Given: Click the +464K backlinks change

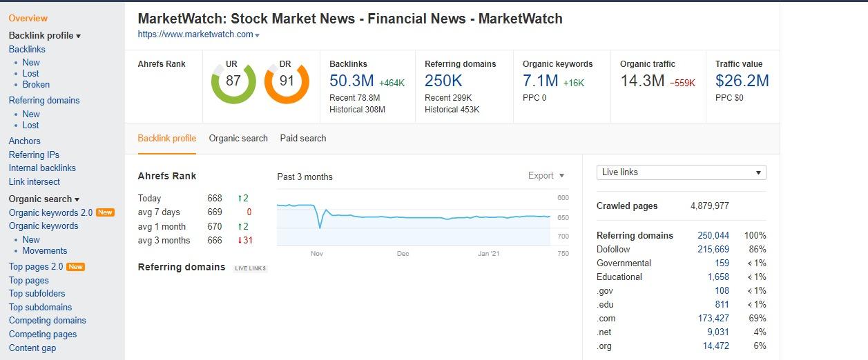Looking at the screenshot, I should [x=392, y=83].
